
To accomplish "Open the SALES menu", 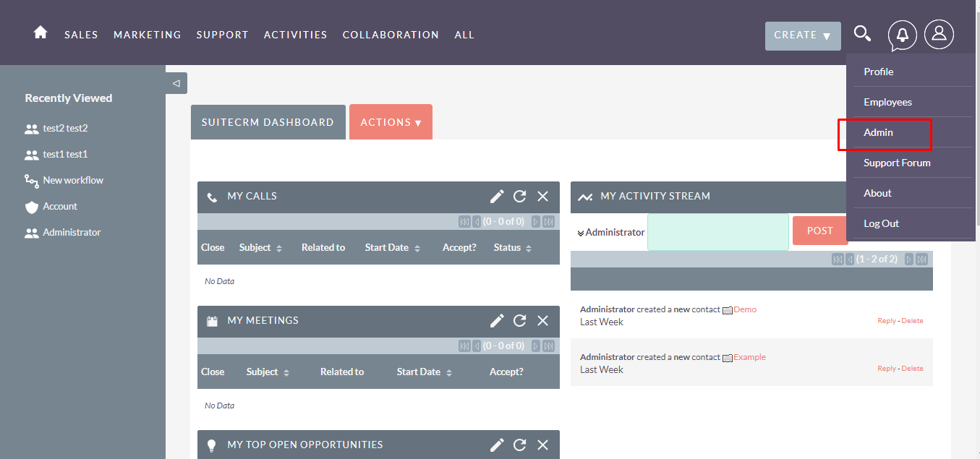I will [81, 35].
